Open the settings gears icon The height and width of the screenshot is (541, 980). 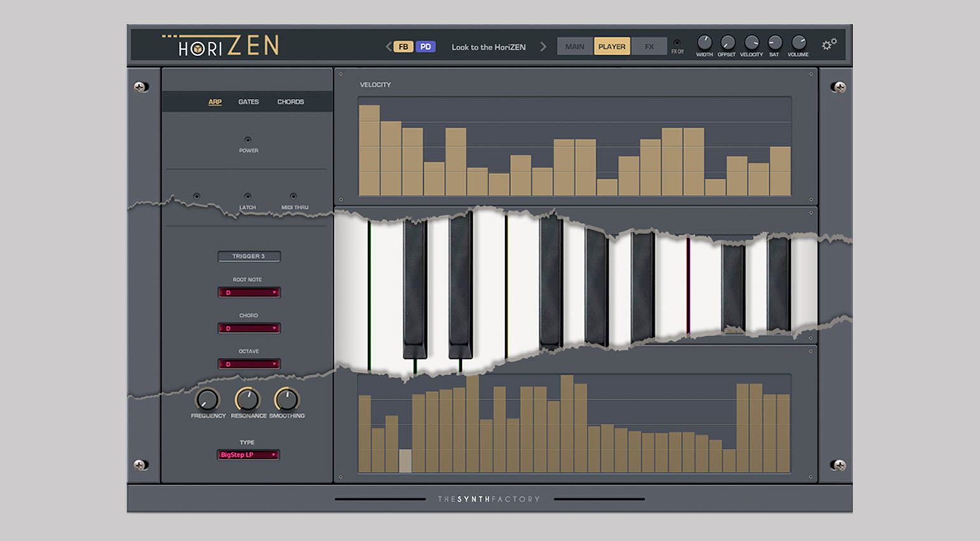pos(829,45)
